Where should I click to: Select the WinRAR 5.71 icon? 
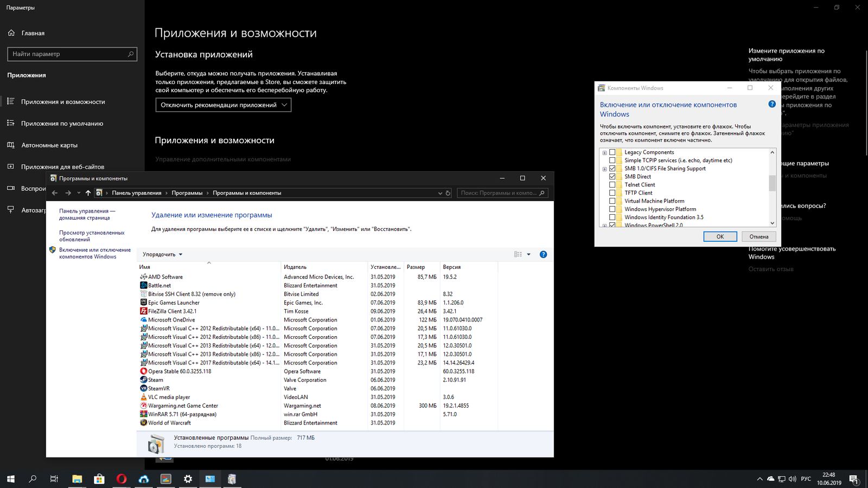[143, 414]
